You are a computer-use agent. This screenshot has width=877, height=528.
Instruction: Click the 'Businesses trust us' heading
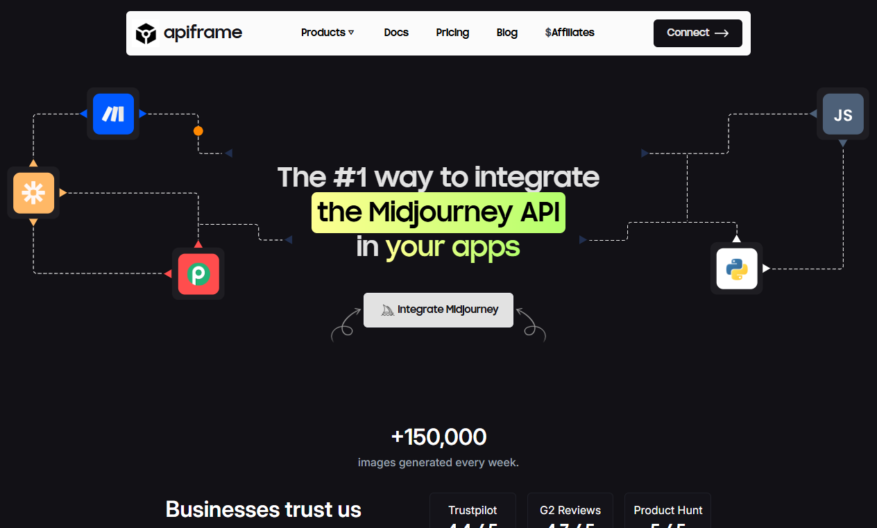pos(263,510)
